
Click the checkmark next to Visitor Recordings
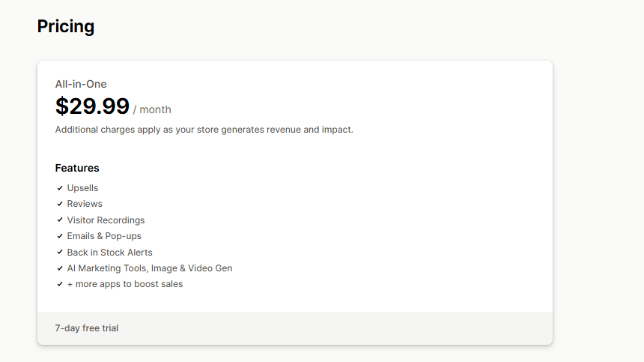click(59, 220)
